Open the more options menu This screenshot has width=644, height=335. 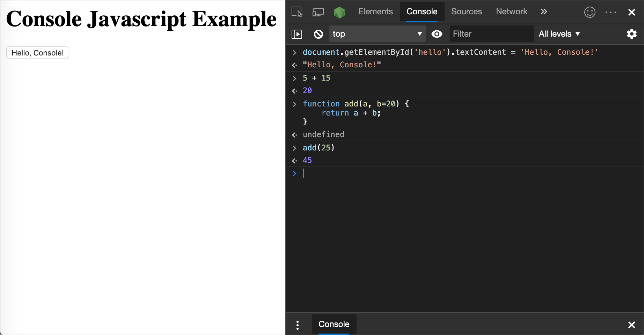coord(610,12)
